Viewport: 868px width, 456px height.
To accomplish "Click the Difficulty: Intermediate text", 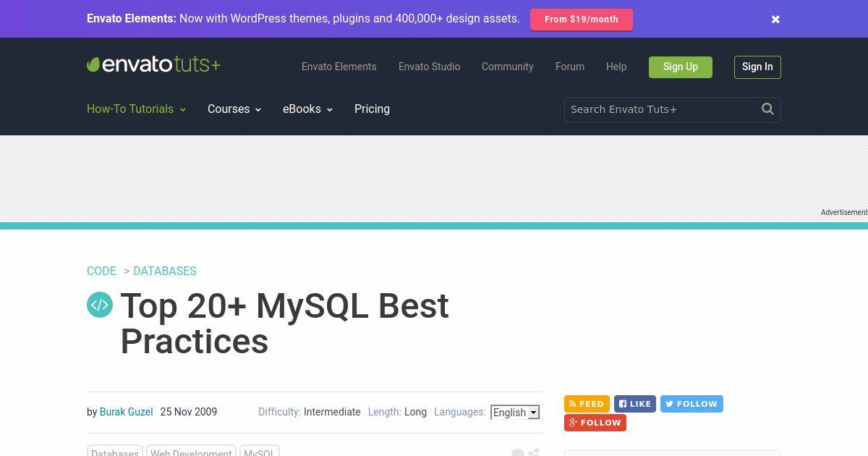I will 310,412.
